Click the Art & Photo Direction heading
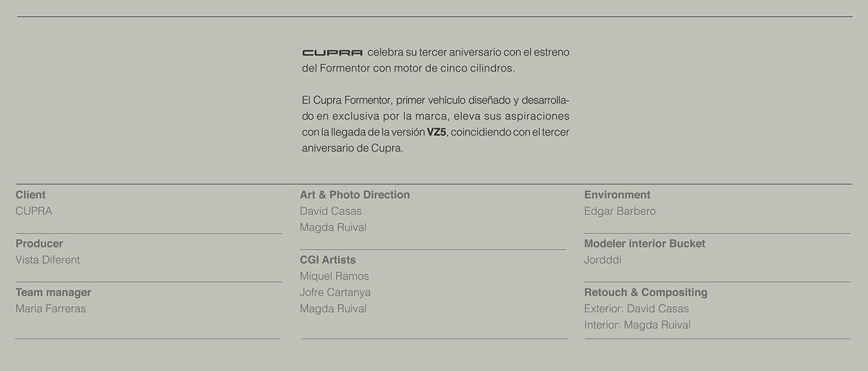The image size is (868, 371). coord(355,194)
